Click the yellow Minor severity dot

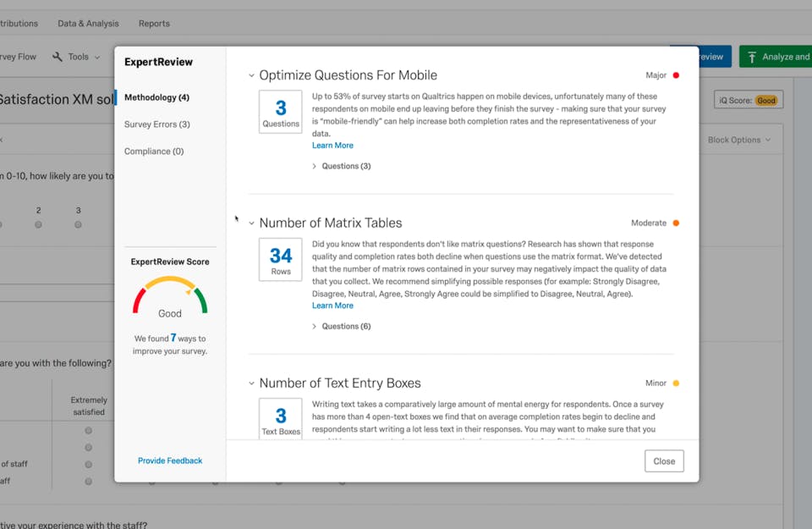pos(676,383)
